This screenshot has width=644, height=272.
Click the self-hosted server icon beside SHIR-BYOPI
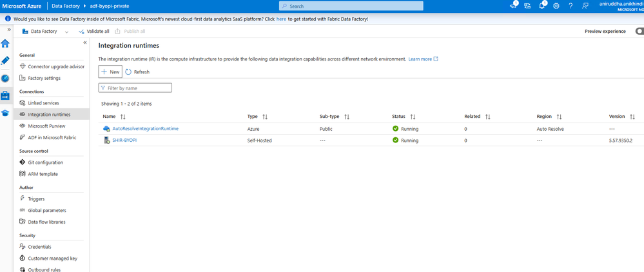[x=106, y=140]
